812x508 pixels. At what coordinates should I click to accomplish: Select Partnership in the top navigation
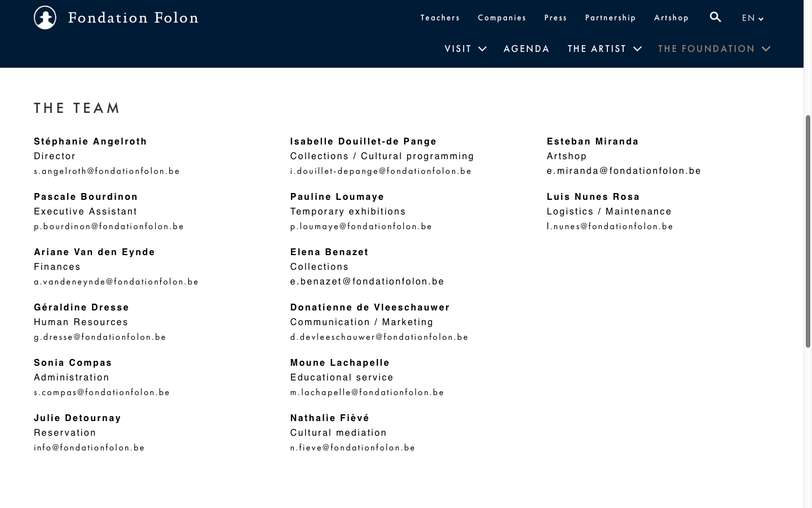pyautogui.click(x=610, y=18)
